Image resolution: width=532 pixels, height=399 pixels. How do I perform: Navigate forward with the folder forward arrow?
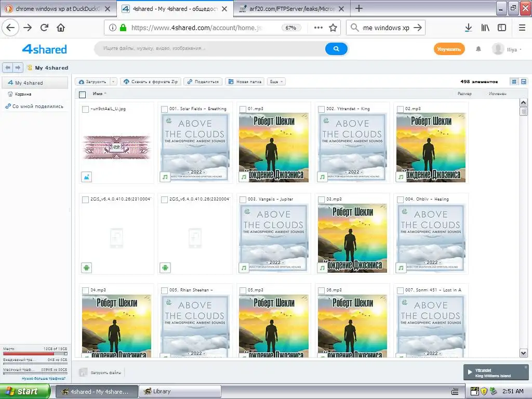18,68
